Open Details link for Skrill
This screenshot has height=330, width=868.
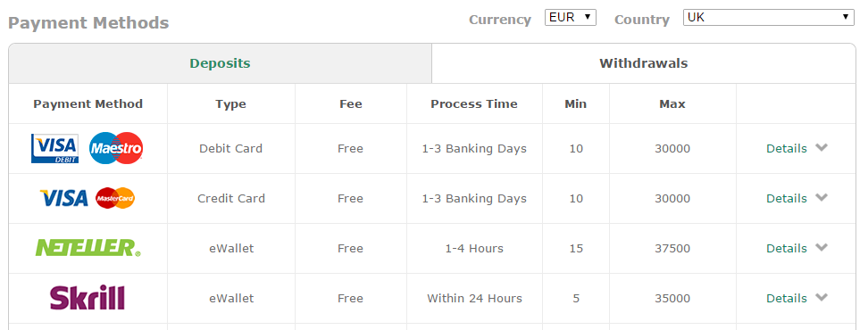click(x=787, y=298)
